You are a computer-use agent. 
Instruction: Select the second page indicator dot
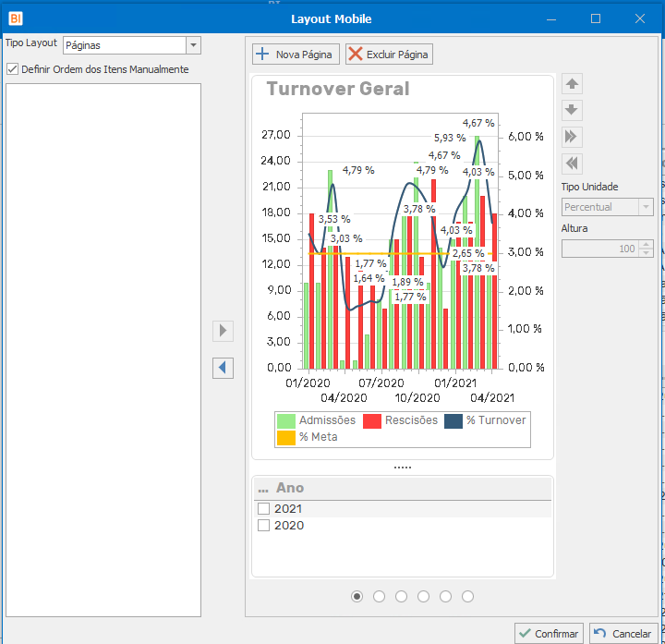[x=379, y=597]
